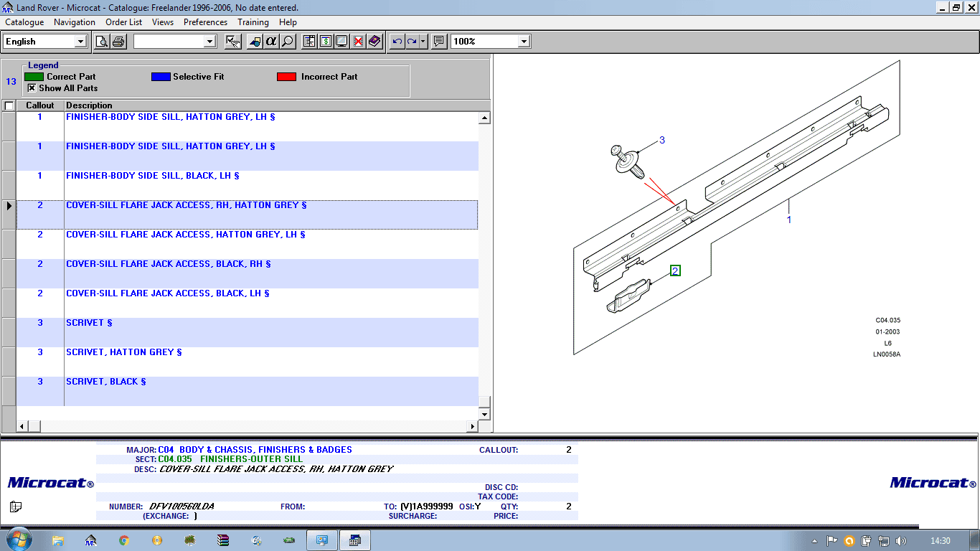Open the Help menu
The width and height of the screenshot is (980, 551).
click(288, 22)
